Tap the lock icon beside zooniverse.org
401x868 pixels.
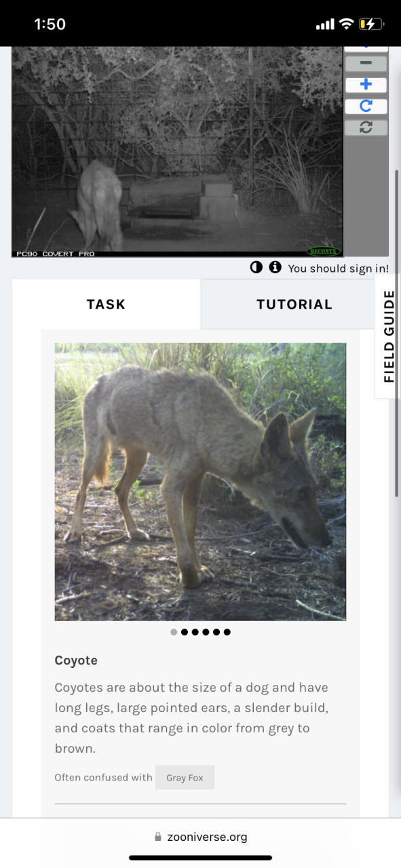click(159, 837)
